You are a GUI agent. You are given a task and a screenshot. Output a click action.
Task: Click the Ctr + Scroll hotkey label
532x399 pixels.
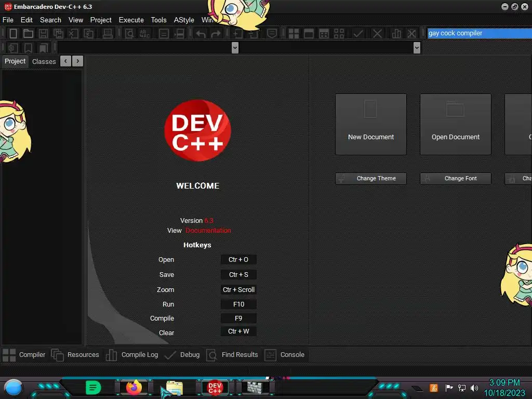238,290
